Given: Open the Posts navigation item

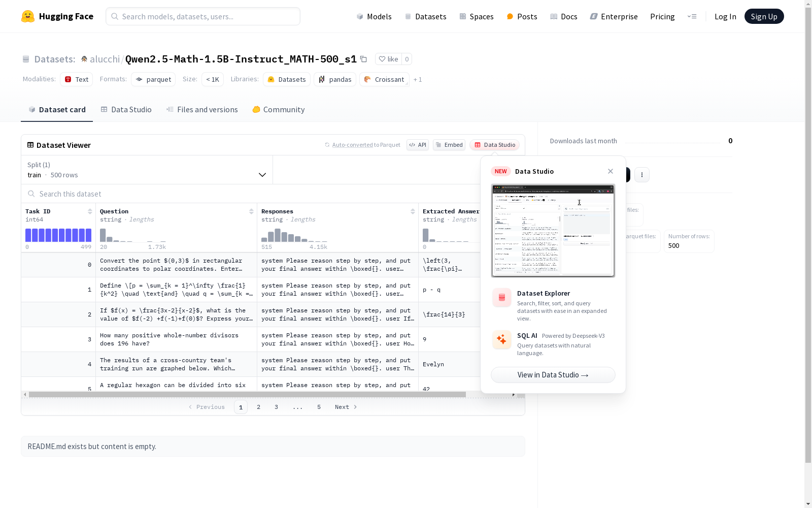Looking at the screenshot, I should pos(522,16).
